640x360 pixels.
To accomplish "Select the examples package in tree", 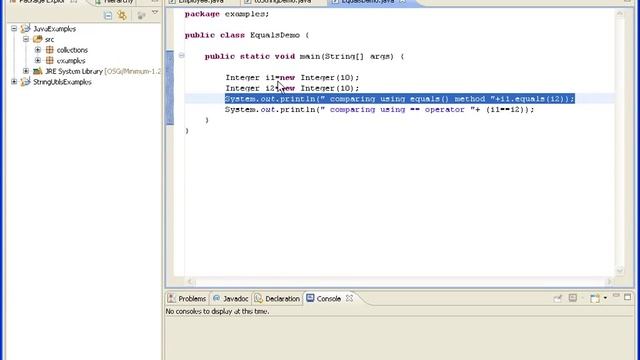I will tap(71, 60).
